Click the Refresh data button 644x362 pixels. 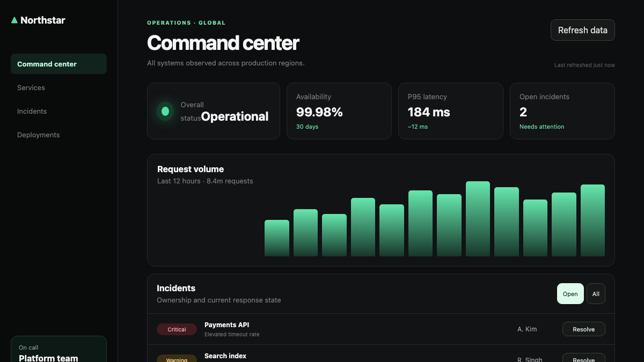pos(582,30)
